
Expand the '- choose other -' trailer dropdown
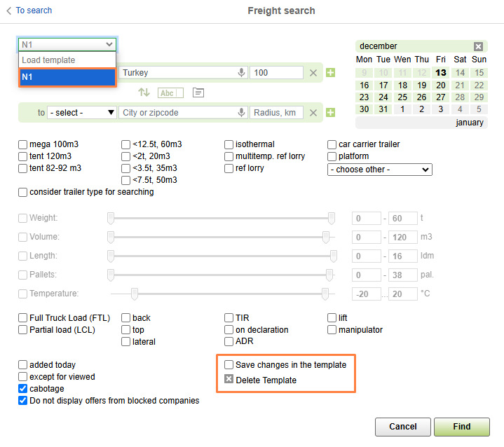tap(379, 170)
